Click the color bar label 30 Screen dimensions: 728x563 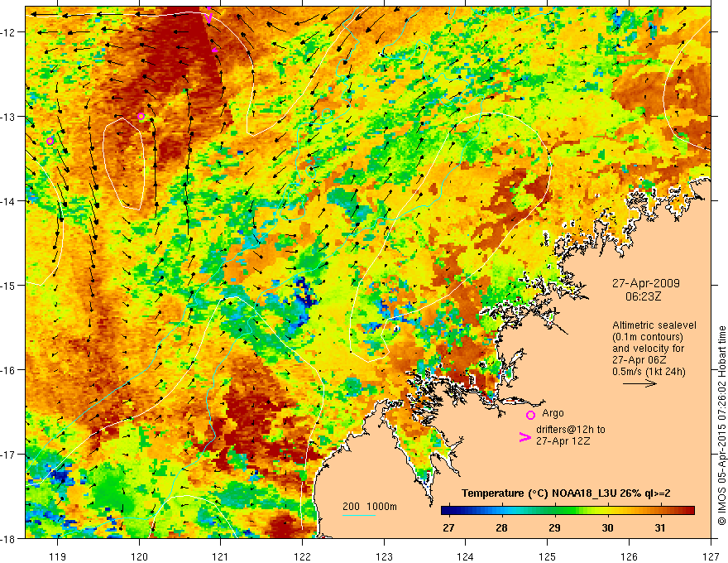(607, 527)
